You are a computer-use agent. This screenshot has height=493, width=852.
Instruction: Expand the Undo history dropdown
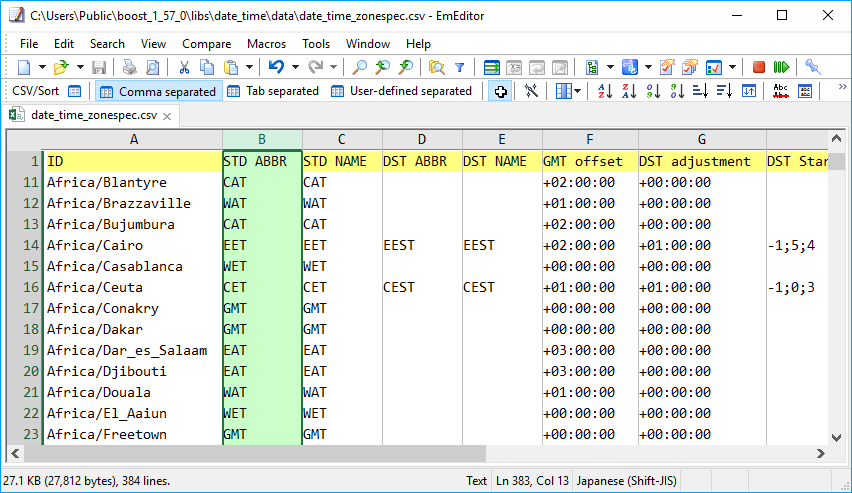295,67
